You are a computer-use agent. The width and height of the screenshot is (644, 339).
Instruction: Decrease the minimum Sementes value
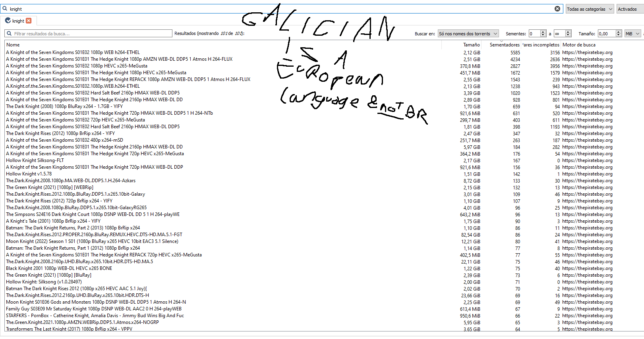coord(543,35)
